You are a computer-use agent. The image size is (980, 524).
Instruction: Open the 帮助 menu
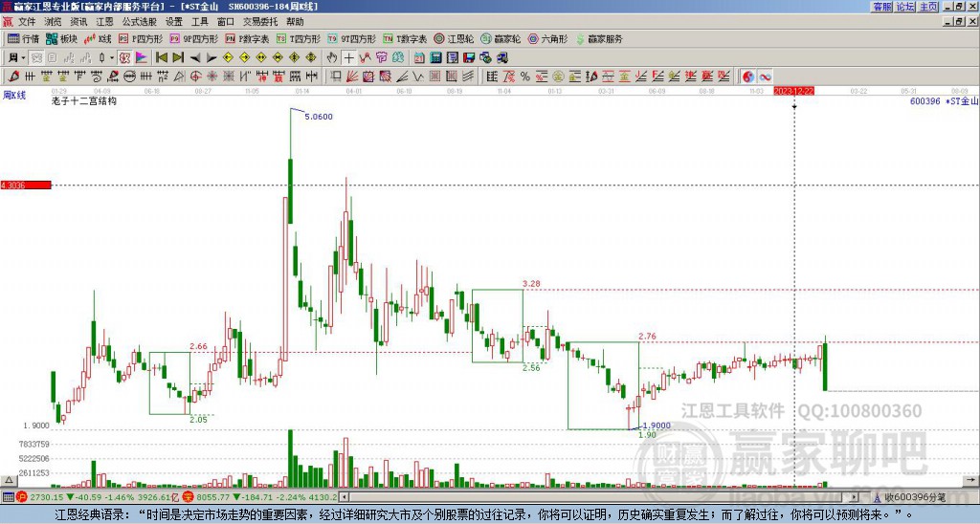pyautogui.click(x=295, y=22)
